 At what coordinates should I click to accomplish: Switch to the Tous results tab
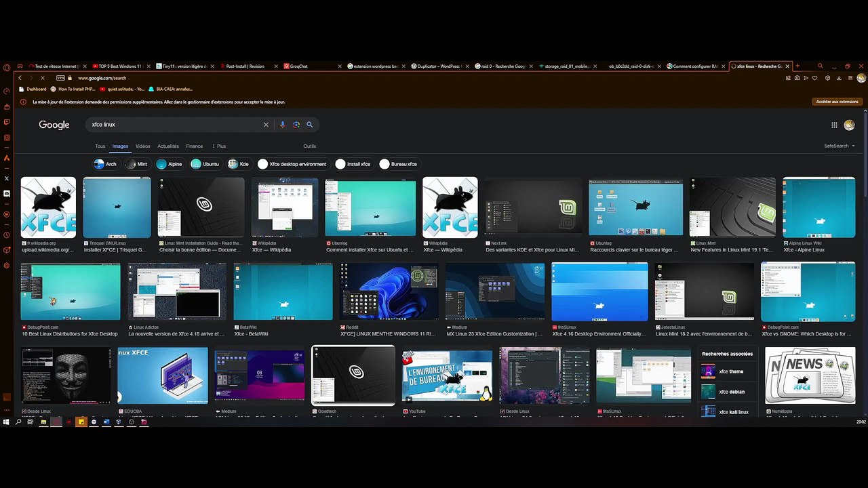click(100, 146)
